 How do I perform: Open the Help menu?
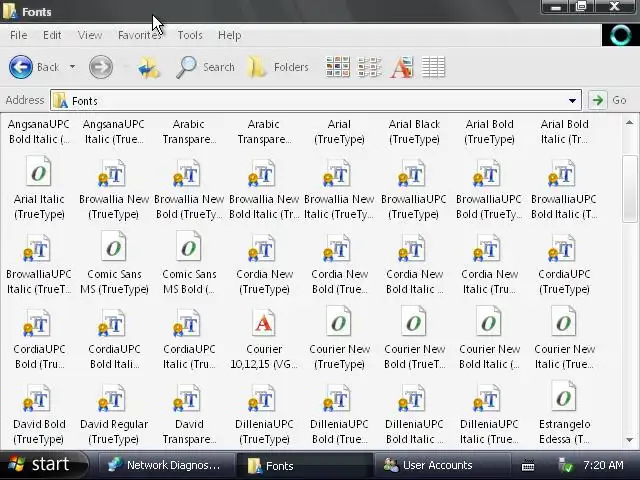pyautogui.click(x=229, y=35)
